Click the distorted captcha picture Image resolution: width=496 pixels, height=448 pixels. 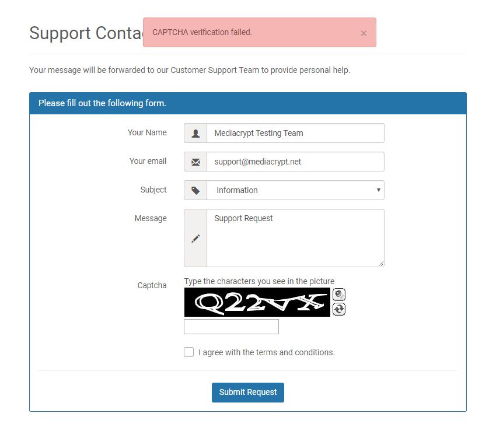(257, 302)
